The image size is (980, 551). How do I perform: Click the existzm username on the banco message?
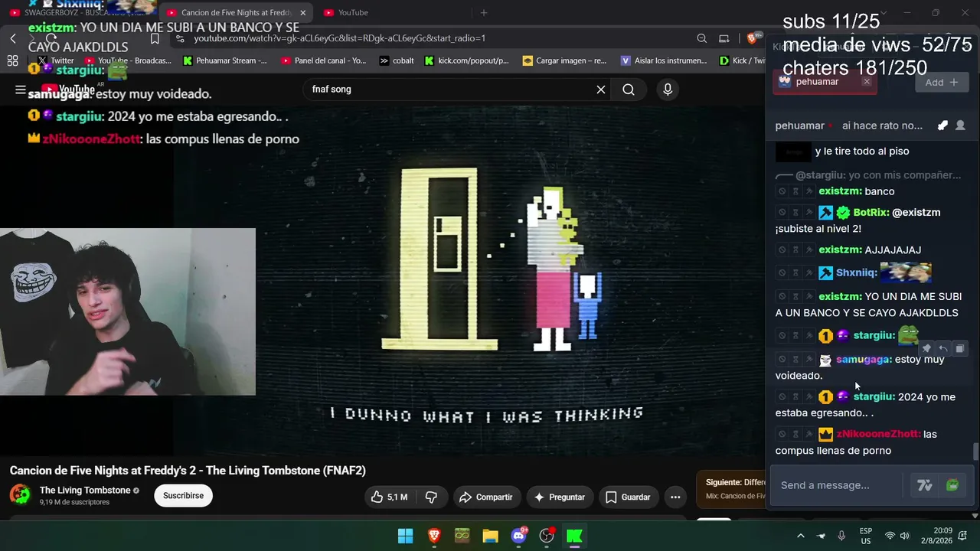pos(840,191)
